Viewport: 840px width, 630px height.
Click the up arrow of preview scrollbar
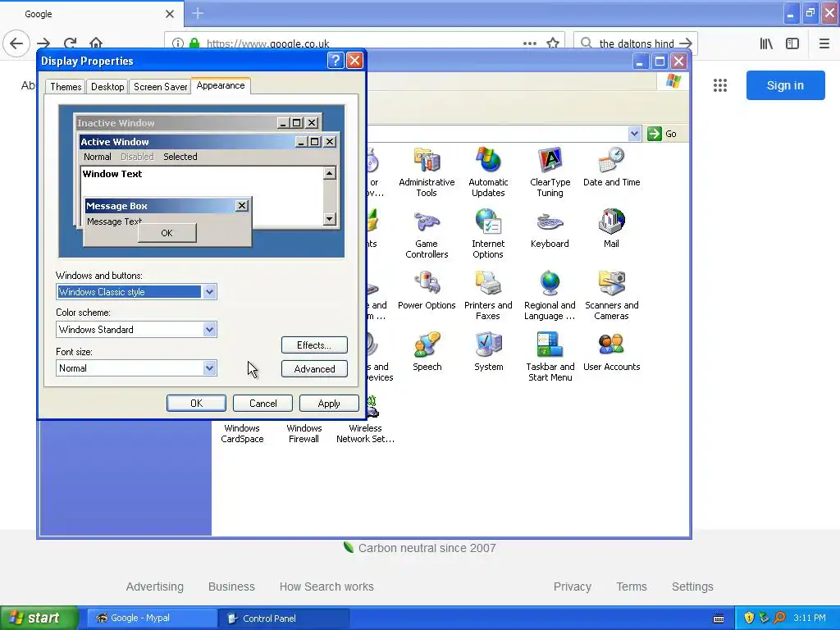(x=330, y=173)
